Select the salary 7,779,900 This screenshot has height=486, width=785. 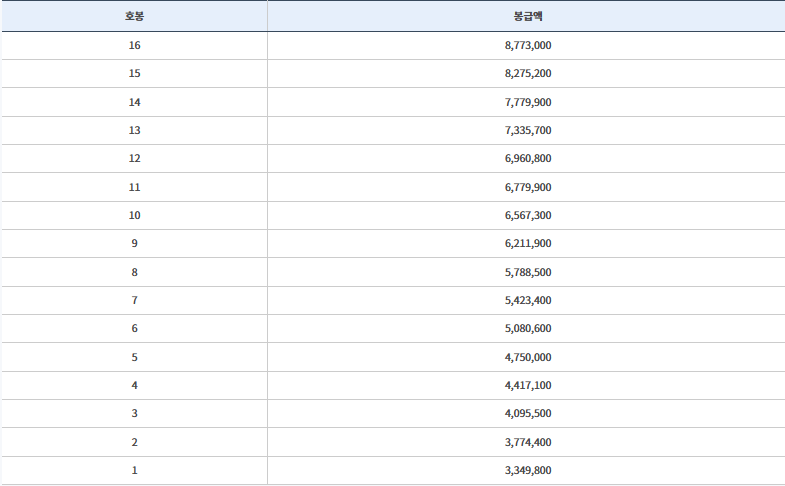pyautogui.click(x=528, y=102)
